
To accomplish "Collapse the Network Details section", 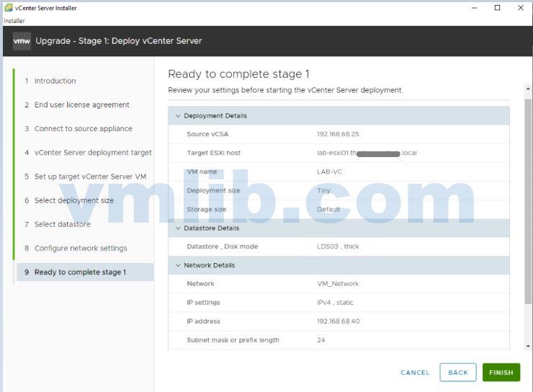I will coord(178,265).
